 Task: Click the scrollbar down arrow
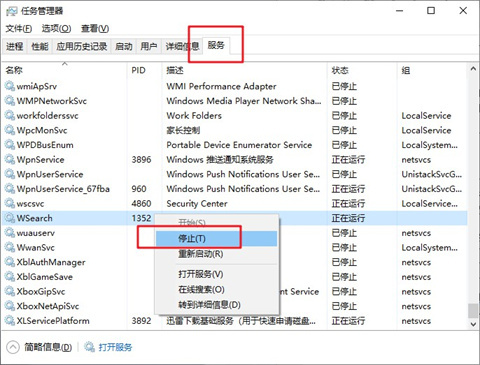[473, 324]
